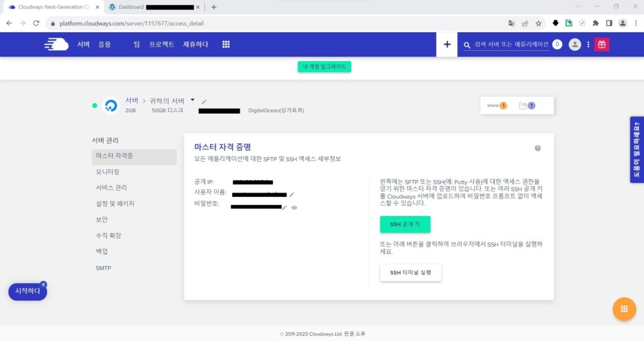644x341 pixels.
Task: Edit the password with pencil icon
Action: click(x=284, y=208)
